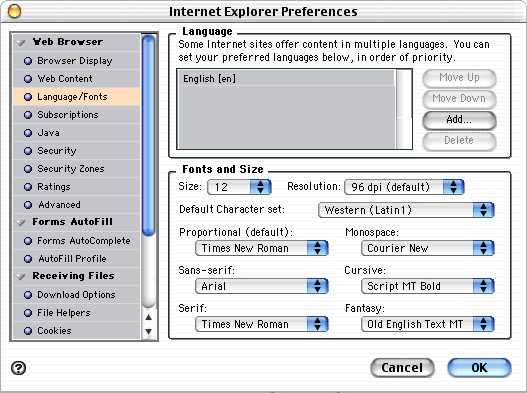
Task: Click the sidebar scroll down arrow
Action: tap(148, 331)
